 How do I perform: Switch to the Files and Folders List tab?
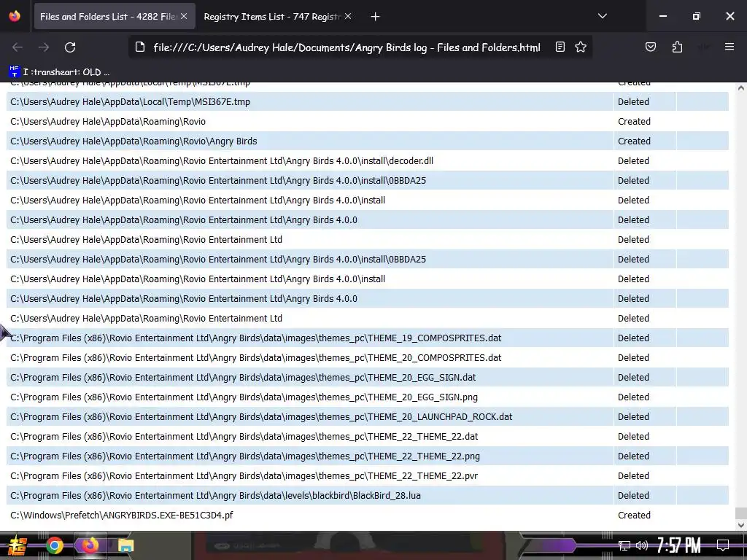[x=115, y=16]
